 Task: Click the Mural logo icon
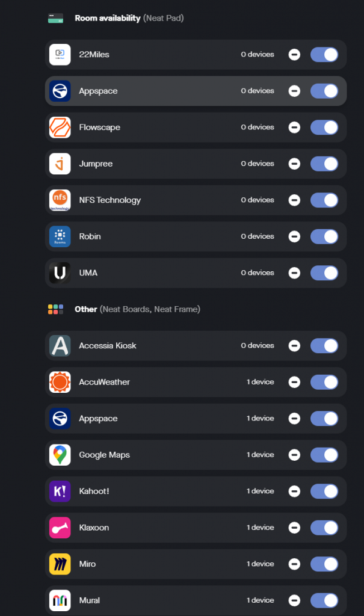coord(59,600)
